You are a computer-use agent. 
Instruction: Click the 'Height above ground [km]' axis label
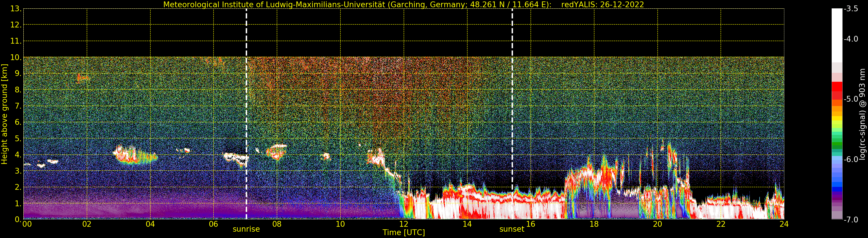click(x=4, y=114)
